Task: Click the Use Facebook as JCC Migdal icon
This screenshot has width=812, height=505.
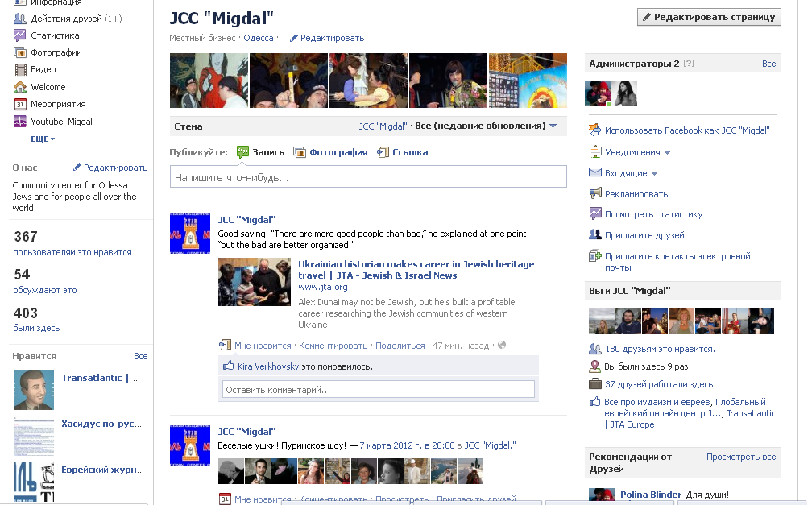Action: pyautogui.click(x=595, y=130)
